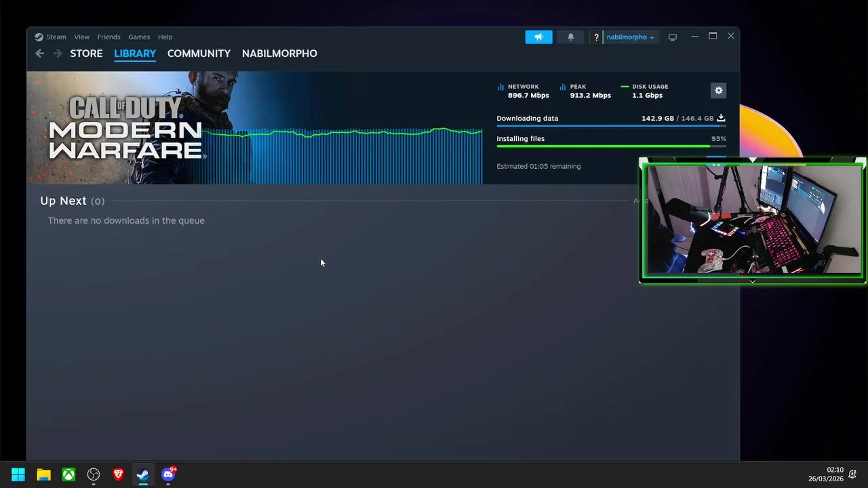Viewport: 868px width, 488px height.
Task: Open announcements megaphone button
Action: (x=538, y=37)
